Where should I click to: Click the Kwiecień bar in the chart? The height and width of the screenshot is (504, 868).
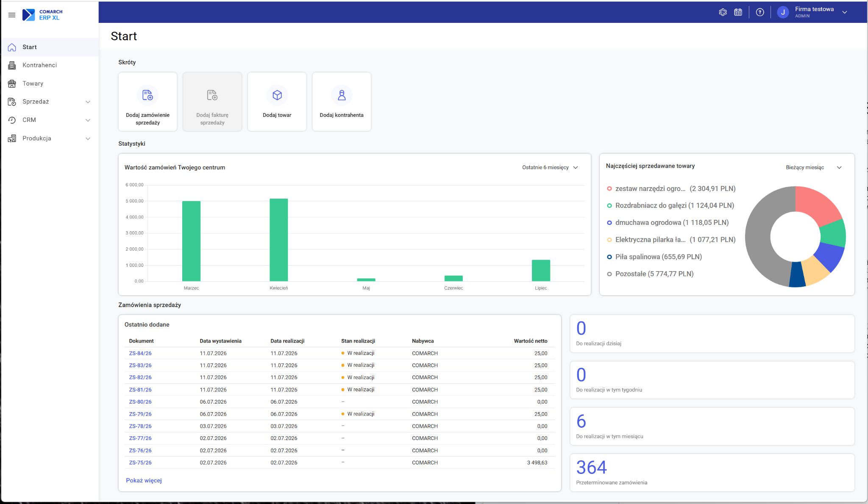278,240
